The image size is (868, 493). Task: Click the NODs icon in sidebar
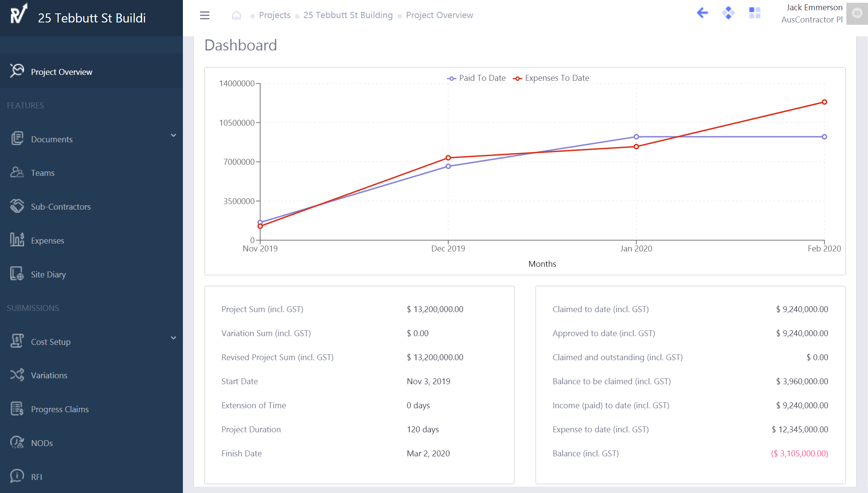[x=17, y=443]
